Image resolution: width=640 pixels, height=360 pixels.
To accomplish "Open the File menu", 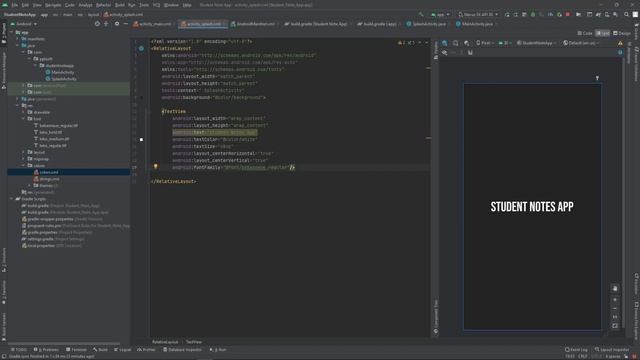I will pos(15,5).
